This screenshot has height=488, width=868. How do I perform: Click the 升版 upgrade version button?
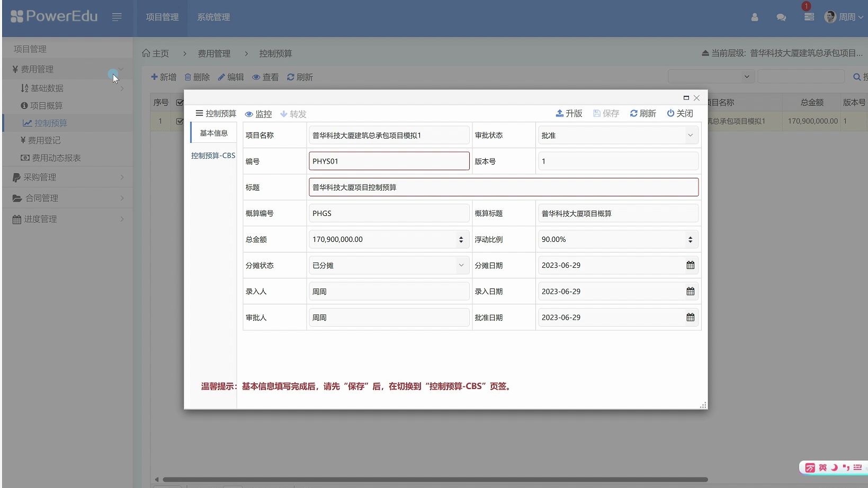click(569, 113)
